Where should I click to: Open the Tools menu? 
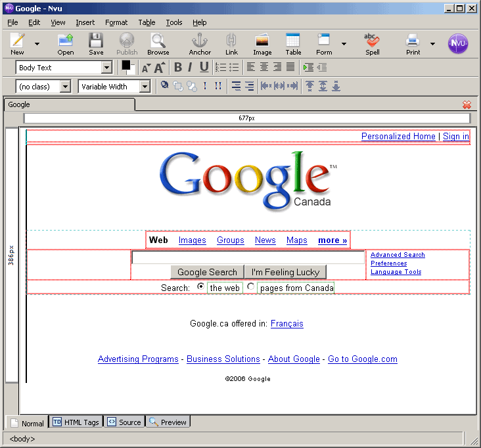pos(174,22)
